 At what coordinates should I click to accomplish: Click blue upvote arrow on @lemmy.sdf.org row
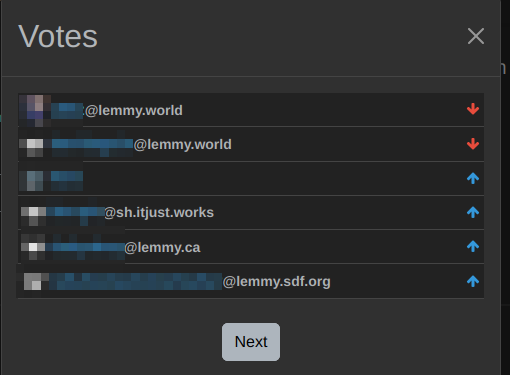[x=473, y=281]
